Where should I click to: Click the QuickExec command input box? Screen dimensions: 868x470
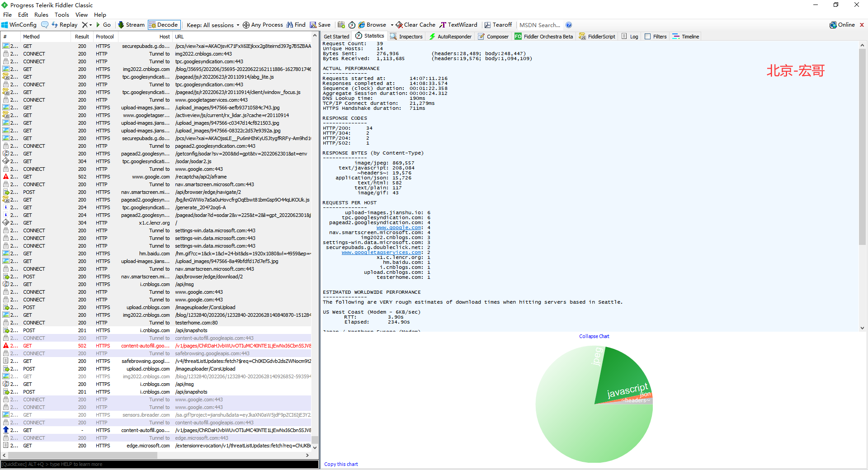pos(160,464)
